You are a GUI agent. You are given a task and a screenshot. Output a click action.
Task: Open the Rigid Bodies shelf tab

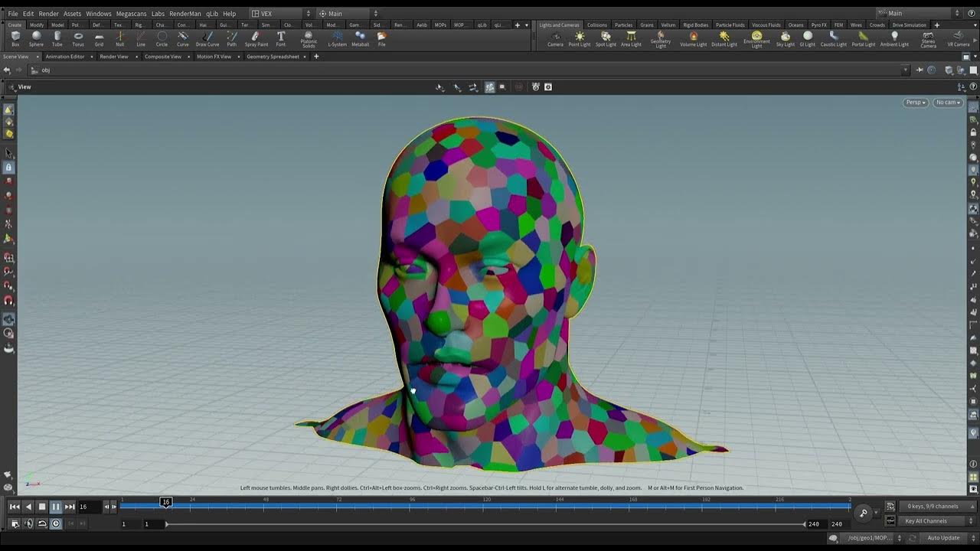tap(695, 24)
